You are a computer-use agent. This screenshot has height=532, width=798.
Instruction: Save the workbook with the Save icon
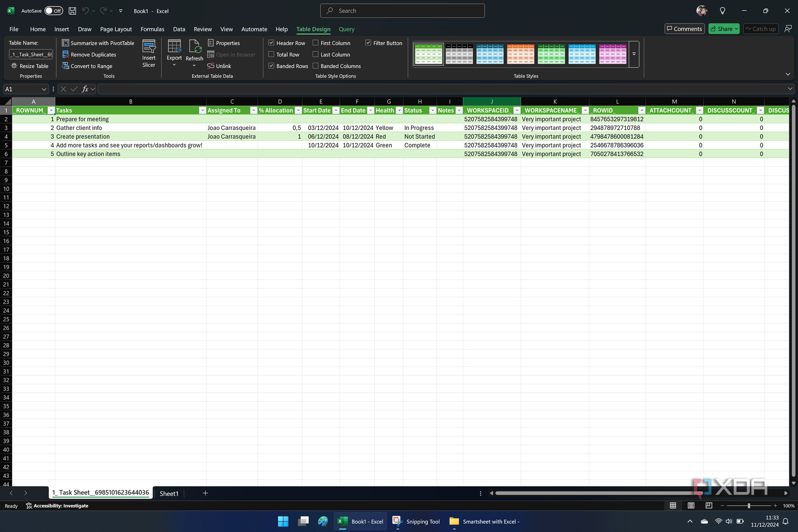click(72, 11)
